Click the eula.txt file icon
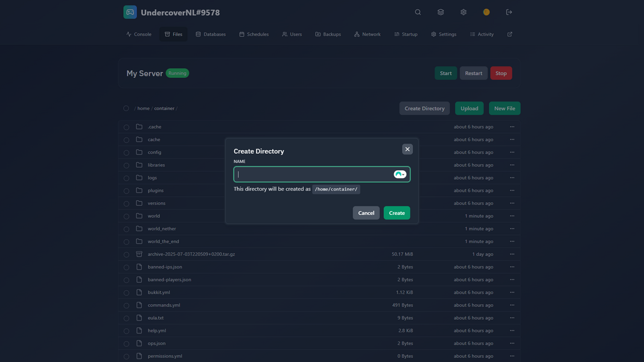644x362 pixels. tap(139, 318)
